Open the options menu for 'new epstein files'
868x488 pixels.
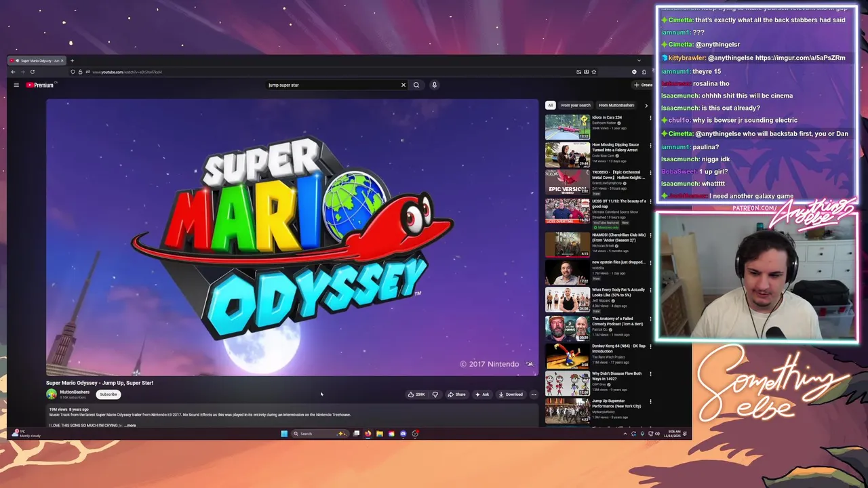pyautogui.click(x=650, y=263)
